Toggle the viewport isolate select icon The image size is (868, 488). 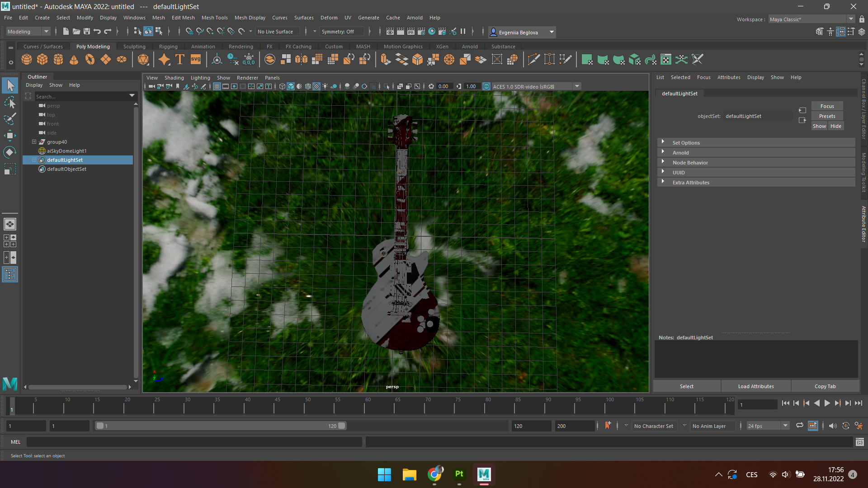point(387,86)
